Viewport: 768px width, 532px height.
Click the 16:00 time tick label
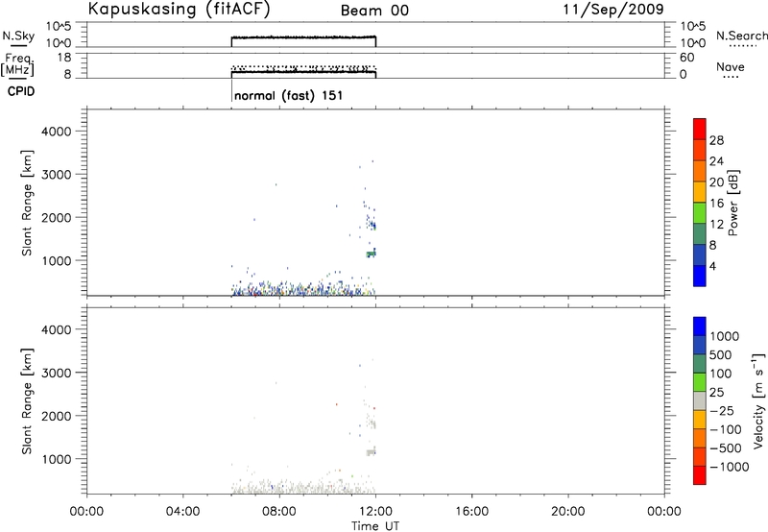471,512
